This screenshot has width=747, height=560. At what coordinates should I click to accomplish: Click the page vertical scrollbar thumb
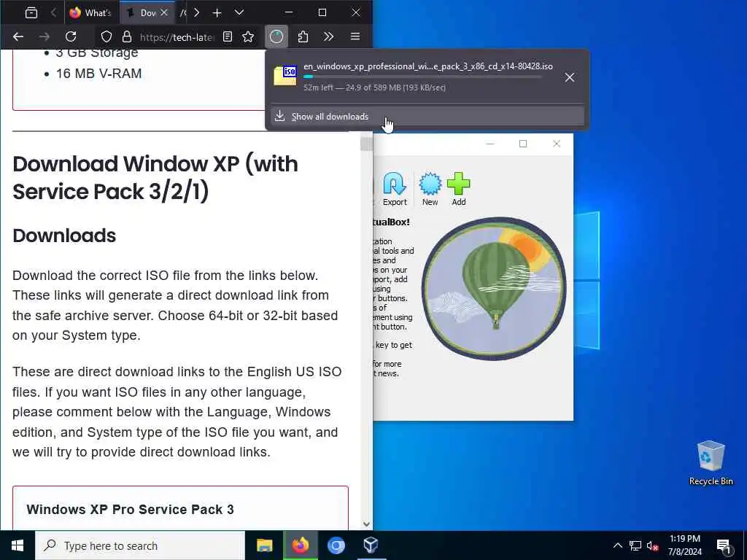click(366, 144)
